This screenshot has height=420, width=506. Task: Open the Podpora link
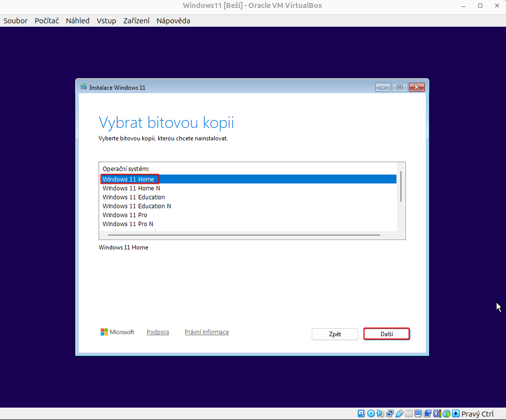pos(158,332)
